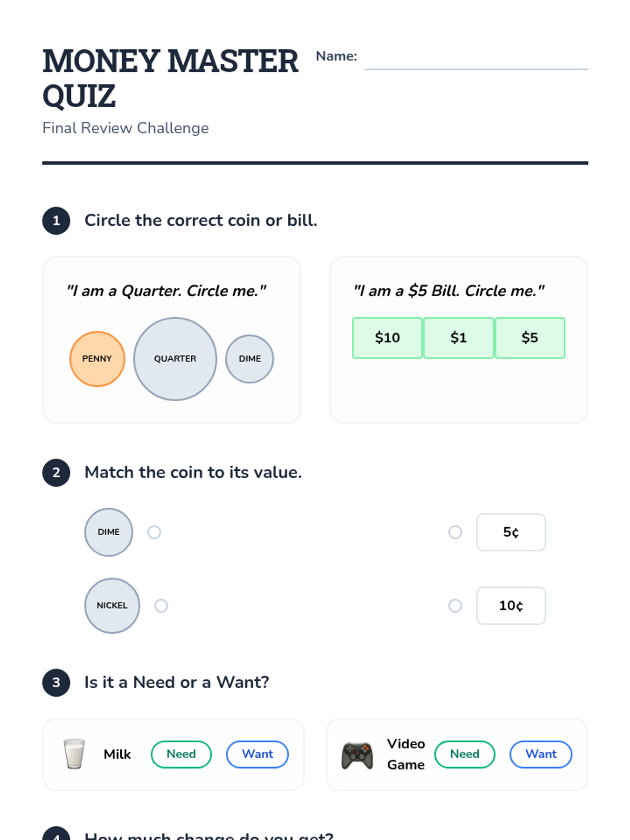Click the milk glass icon
Viewport: 630px width, 840px height.
point(74,754)
